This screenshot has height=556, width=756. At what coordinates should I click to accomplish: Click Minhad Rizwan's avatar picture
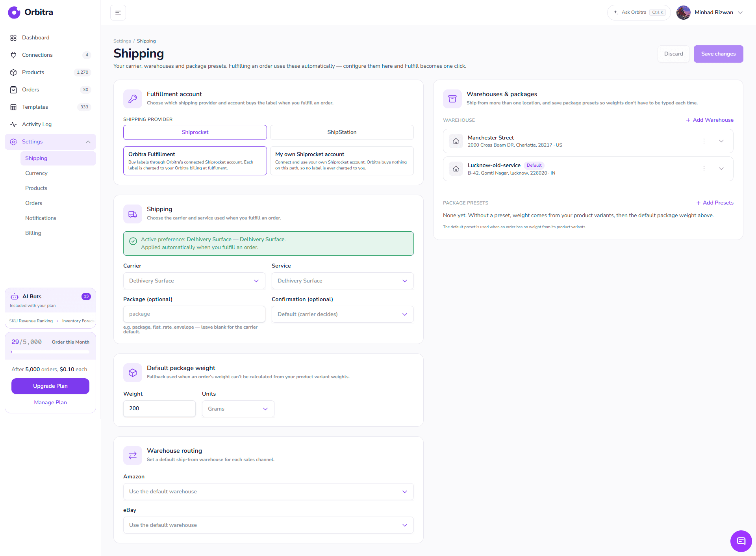pyautogui.click(x=683, y=13)
